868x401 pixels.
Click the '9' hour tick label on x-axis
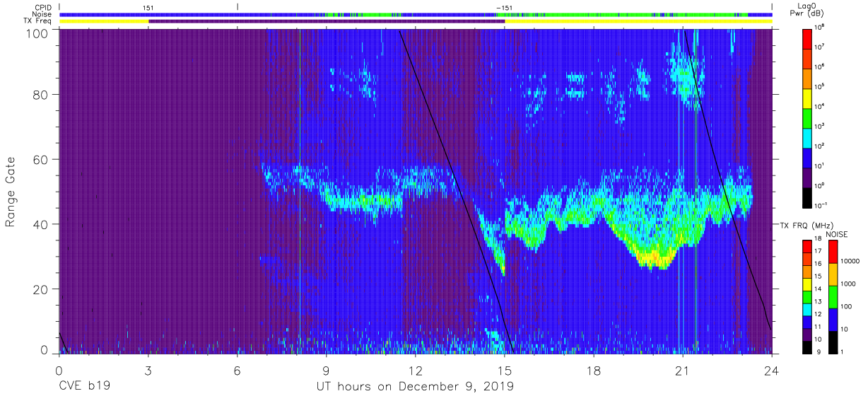coord(327,371)
